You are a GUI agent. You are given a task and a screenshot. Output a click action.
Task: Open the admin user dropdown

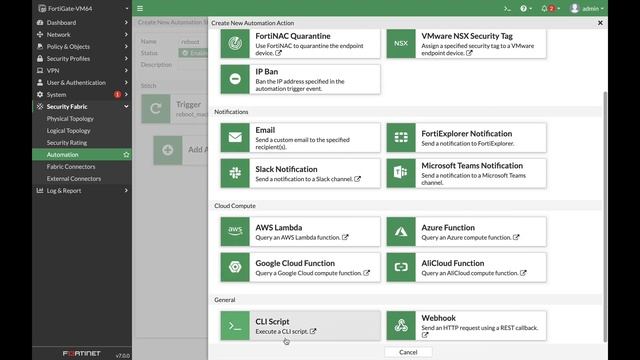pos(587,8)
